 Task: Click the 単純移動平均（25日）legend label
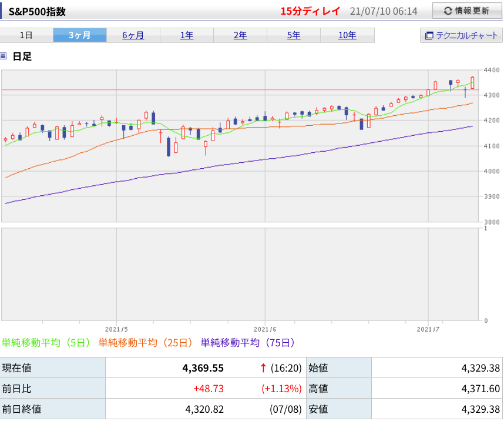(x=145, y=342)
